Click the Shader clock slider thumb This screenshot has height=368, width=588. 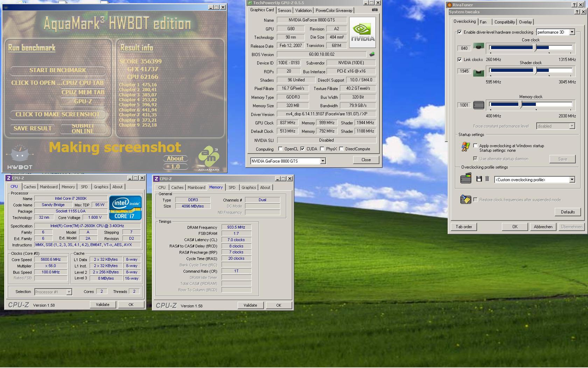535,70
